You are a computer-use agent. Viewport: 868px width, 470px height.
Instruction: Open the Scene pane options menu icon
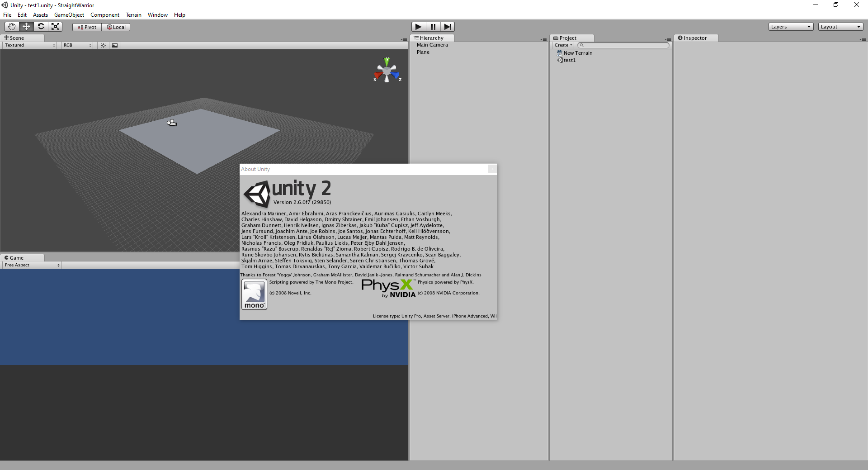[404, 39]
